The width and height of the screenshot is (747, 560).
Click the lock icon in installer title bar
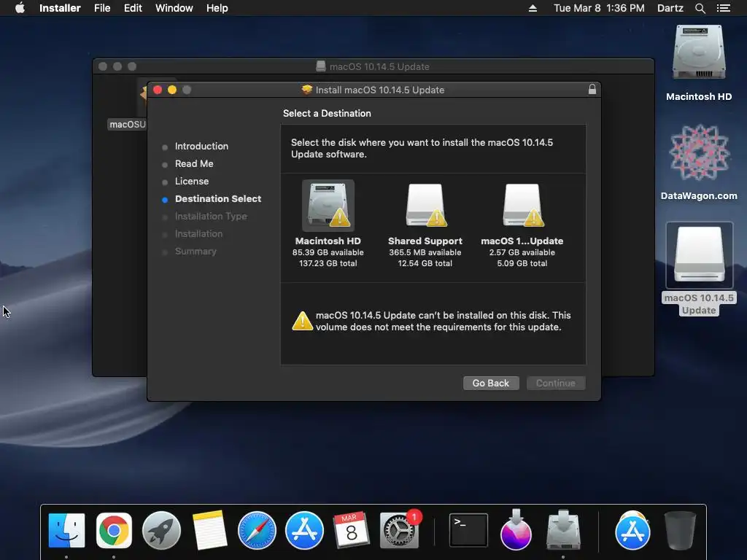click(592, 89)
